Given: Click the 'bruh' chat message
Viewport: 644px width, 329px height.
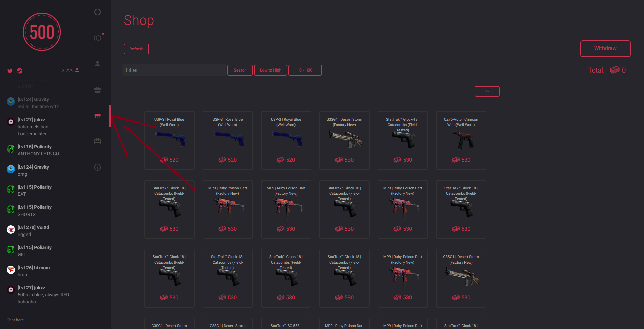Looking at the screenshot, I should coord(22,275).
